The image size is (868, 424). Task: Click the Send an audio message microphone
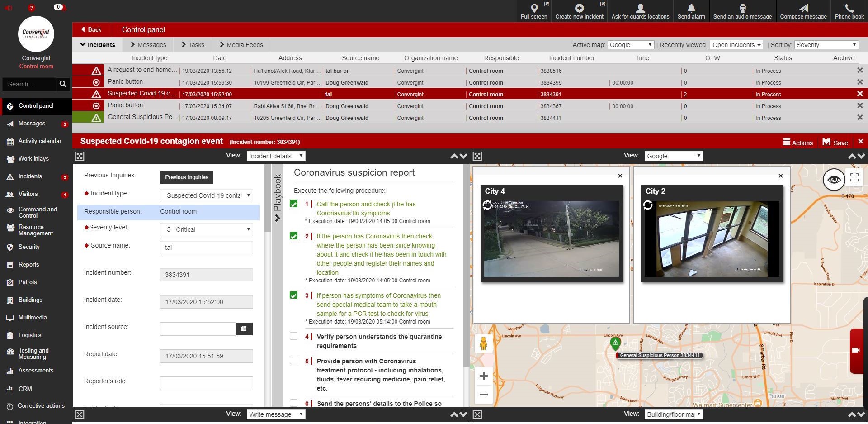click(742, 8)
